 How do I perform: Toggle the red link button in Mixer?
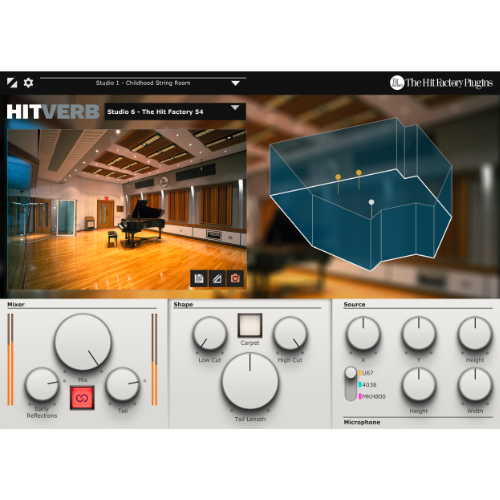tap(82, 398)
